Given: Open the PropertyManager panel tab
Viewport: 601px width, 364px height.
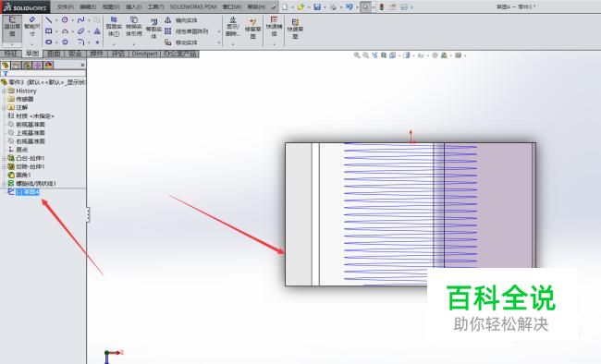Looking at the screenshot, I should [16, 66].
